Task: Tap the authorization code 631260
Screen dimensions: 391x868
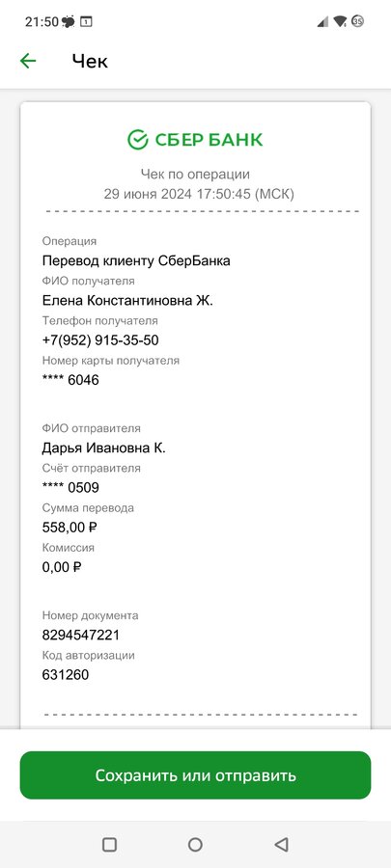Action: [x=66, y=674]
